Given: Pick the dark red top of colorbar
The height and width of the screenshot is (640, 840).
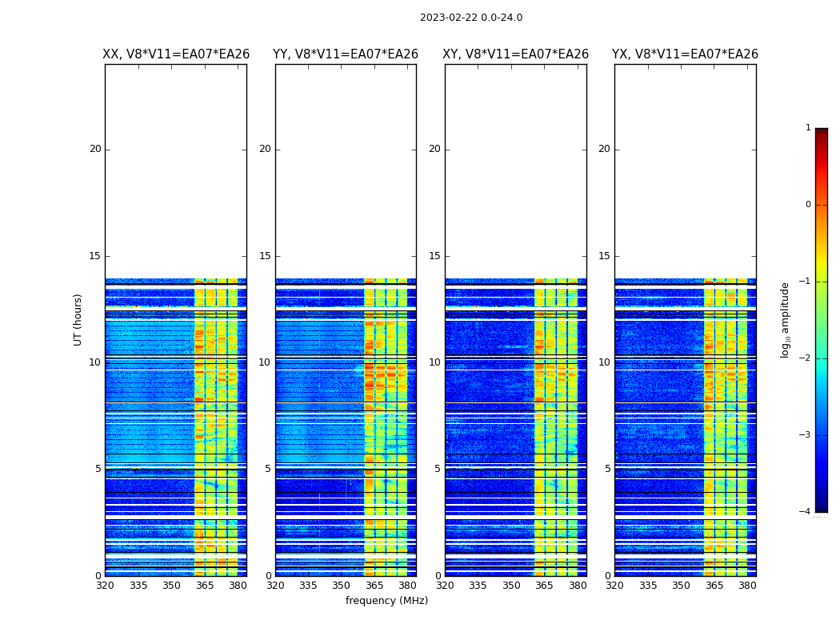Looking at the screenshot, I should pyautogui.click(x=821, y=132).
